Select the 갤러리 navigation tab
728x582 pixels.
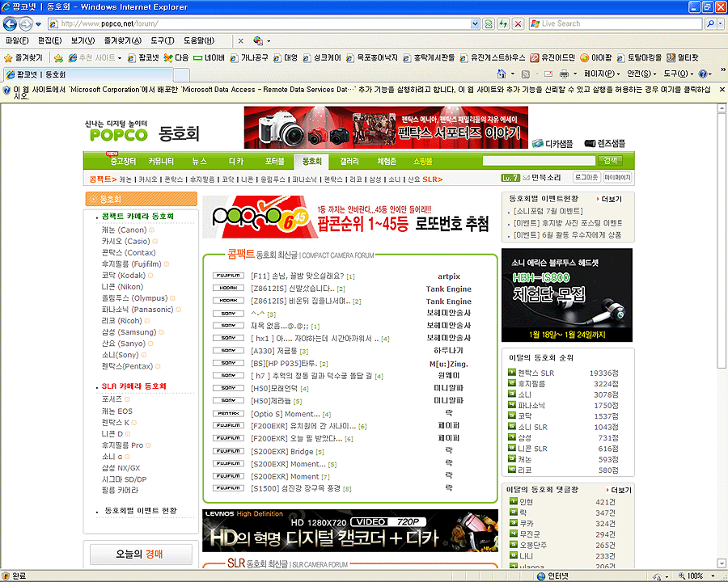pos(349,161)
